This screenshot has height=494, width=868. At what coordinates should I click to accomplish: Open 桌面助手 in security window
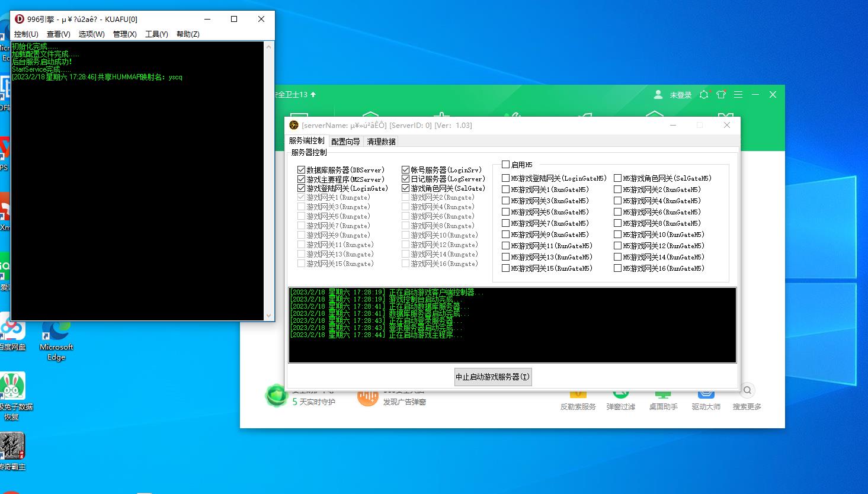663,407
